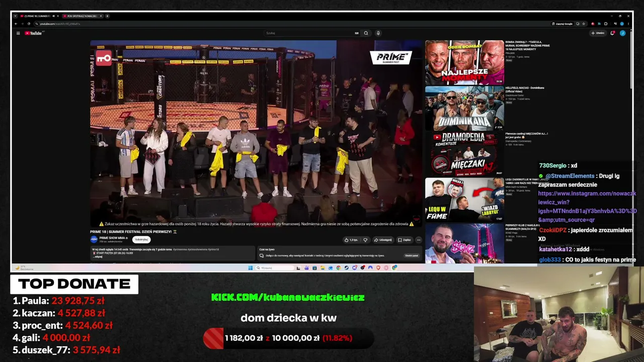The image size is (644, 362).
Task: Open the DOMINIKANA video thumbnail
Action: tap(464, 108)
